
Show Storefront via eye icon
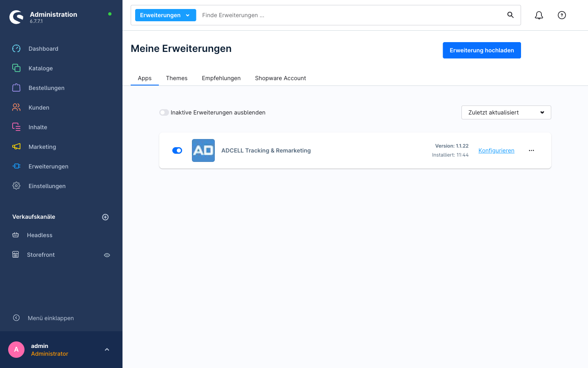pos(107,255)
